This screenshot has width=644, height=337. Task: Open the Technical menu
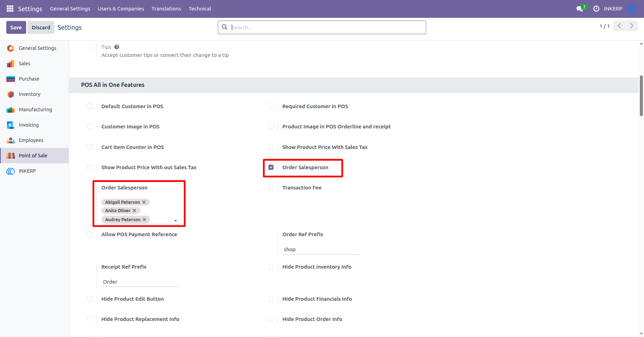click(200, 9)
